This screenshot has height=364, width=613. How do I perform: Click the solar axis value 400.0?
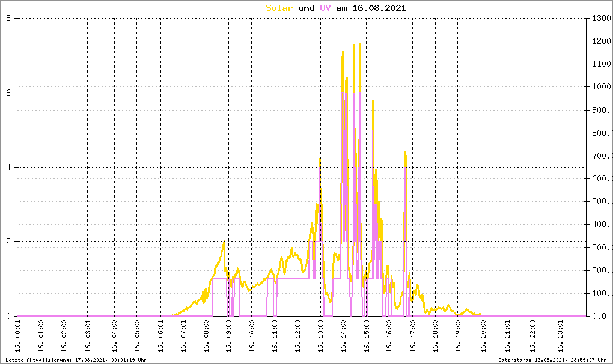point(602,224)
